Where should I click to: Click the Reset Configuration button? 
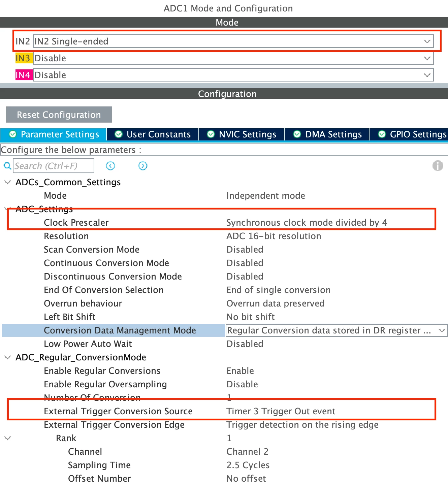click(59, 115)
